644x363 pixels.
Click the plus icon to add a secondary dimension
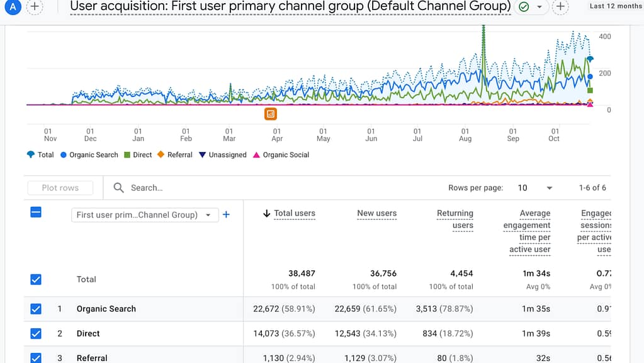226,215
